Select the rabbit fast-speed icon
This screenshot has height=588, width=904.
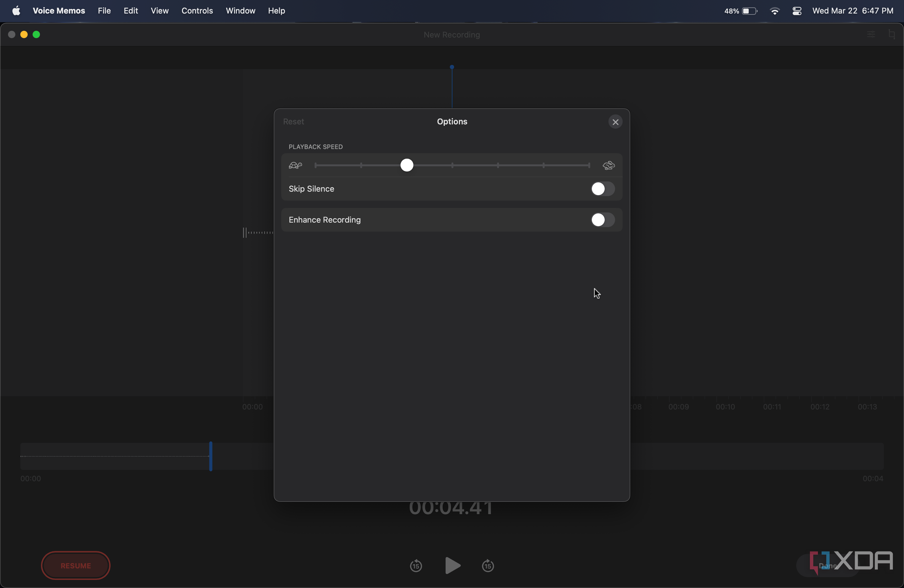(609, 165)
